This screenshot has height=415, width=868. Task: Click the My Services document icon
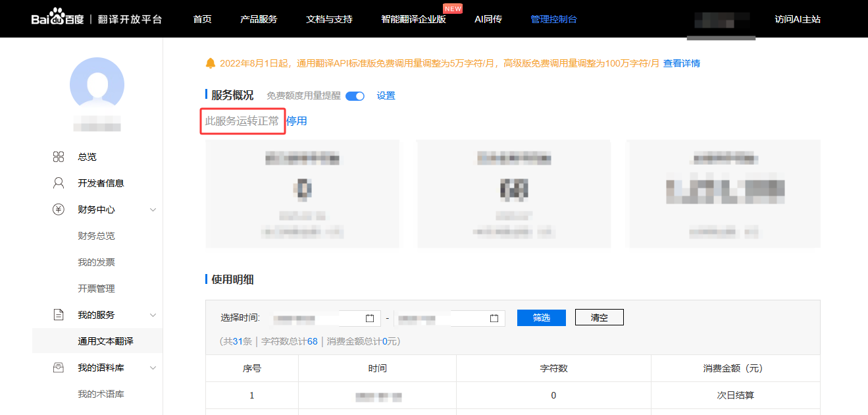pyautogui.click(x=59, y=315)
